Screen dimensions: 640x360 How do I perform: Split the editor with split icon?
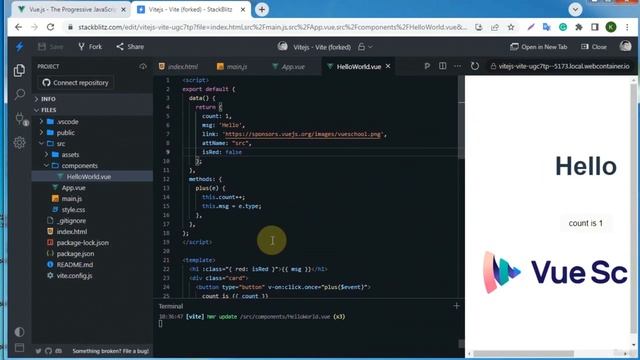(442, 66)
